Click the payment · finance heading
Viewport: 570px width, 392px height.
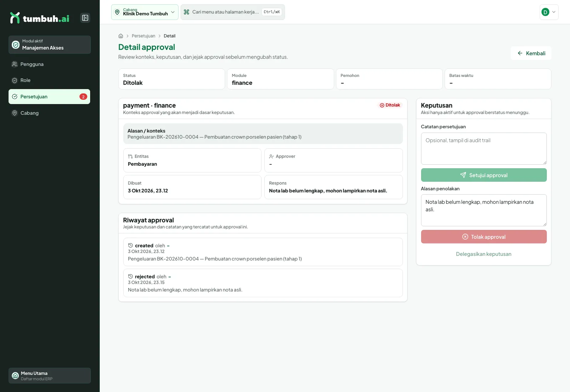click(149, 105)
